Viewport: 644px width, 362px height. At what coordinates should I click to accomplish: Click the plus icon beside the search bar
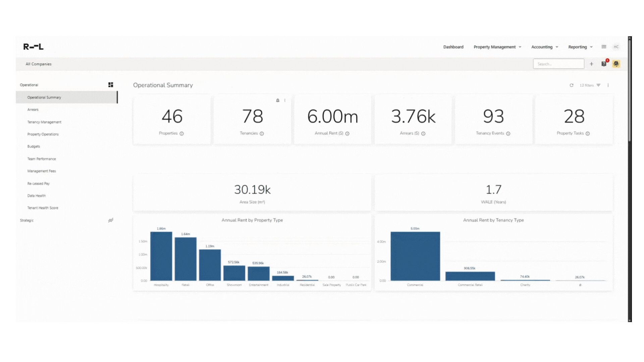coord(592,64)
